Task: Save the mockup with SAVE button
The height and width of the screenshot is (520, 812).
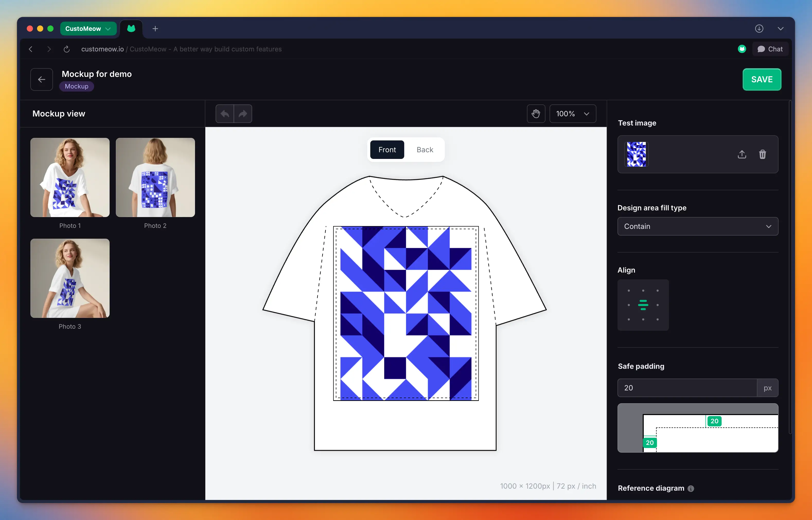Action: pyautogui.click(x=762, y=79)
